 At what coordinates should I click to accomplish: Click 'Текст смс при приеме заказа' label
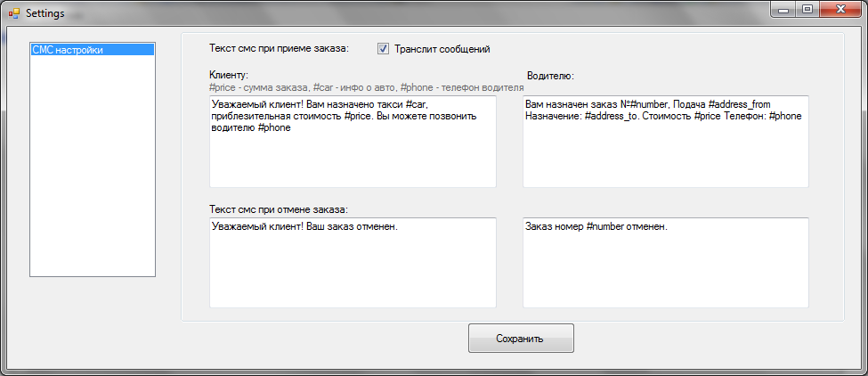tap(279, 48)
